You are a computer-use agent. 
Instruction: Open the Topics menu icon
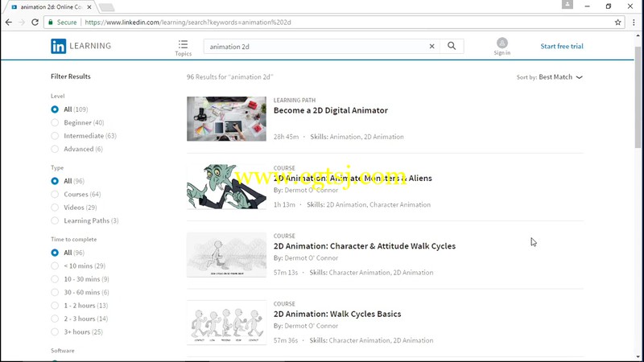click(x=184, y=44)
